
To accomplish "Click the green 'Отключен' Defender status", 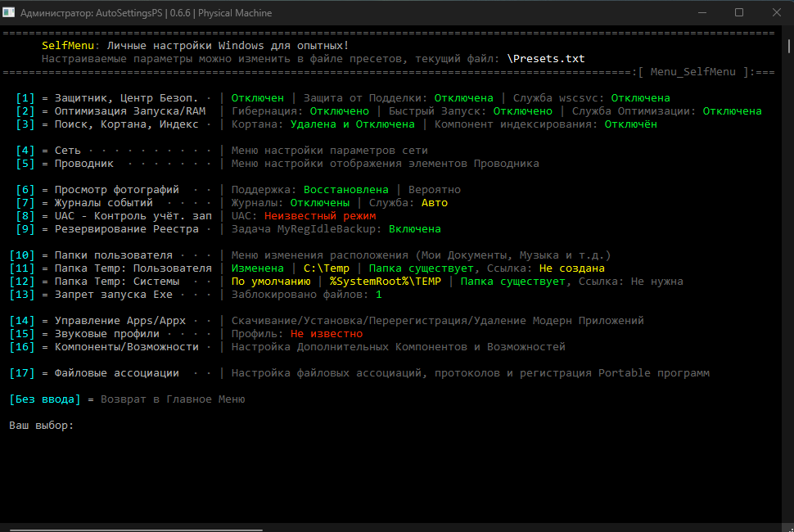I will 257,98.
